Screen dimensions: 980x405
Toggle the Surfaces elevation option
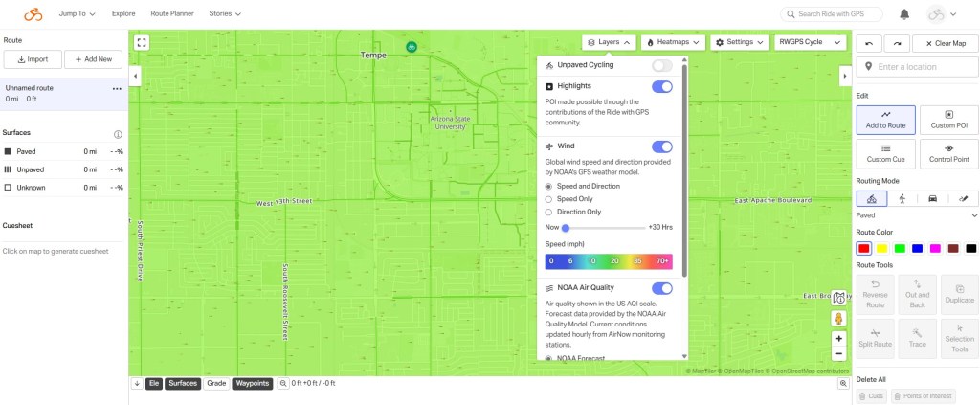pos(183,383)
